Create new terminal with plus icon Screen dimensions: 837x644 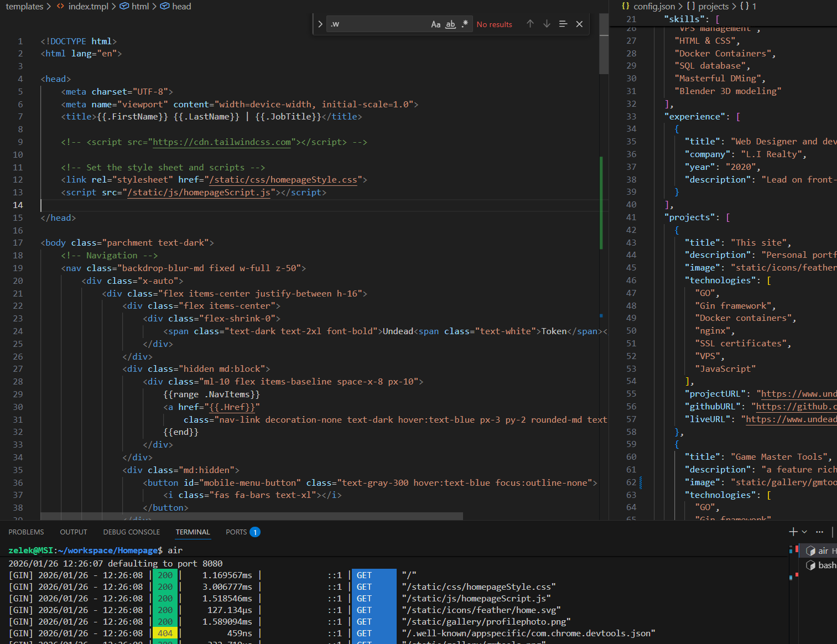click(793, 532)
